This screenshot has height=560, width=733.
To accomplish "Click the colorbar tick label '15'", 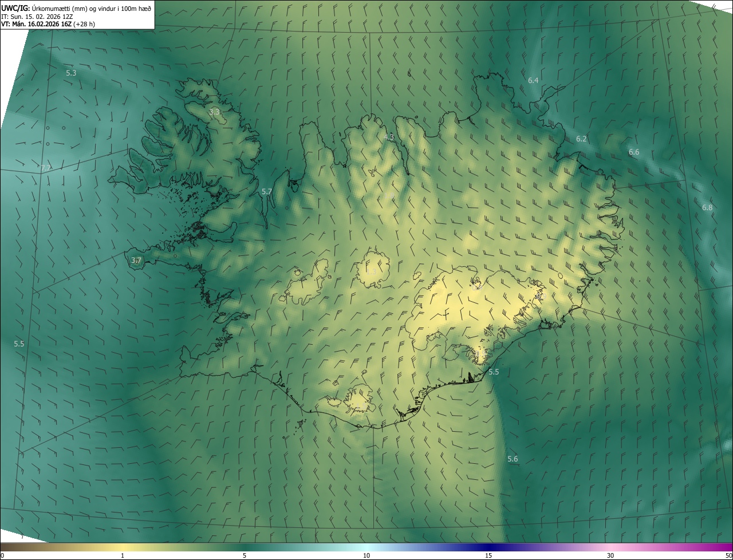I will (x=488, y=556).
